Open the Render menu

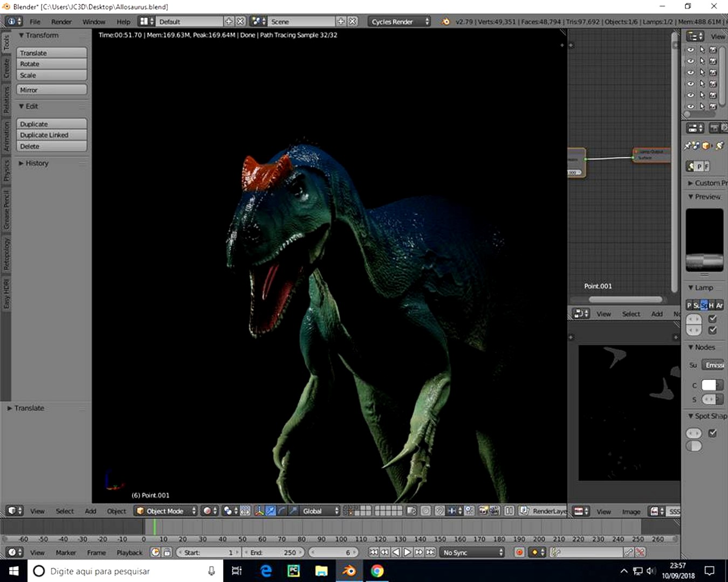click(61, 22)
